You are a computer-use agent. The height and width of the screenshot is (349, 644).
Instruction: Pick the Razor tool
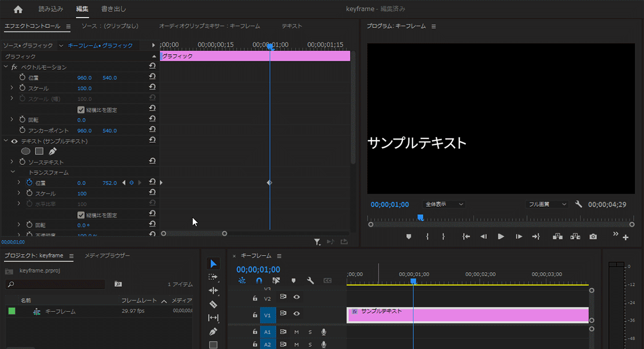[213, 304]
